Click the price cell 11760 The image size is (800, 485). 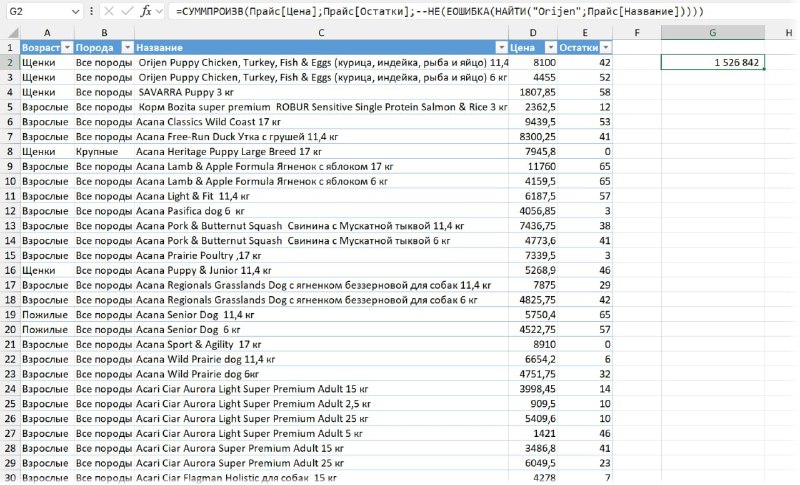click(x=533, y=166)
